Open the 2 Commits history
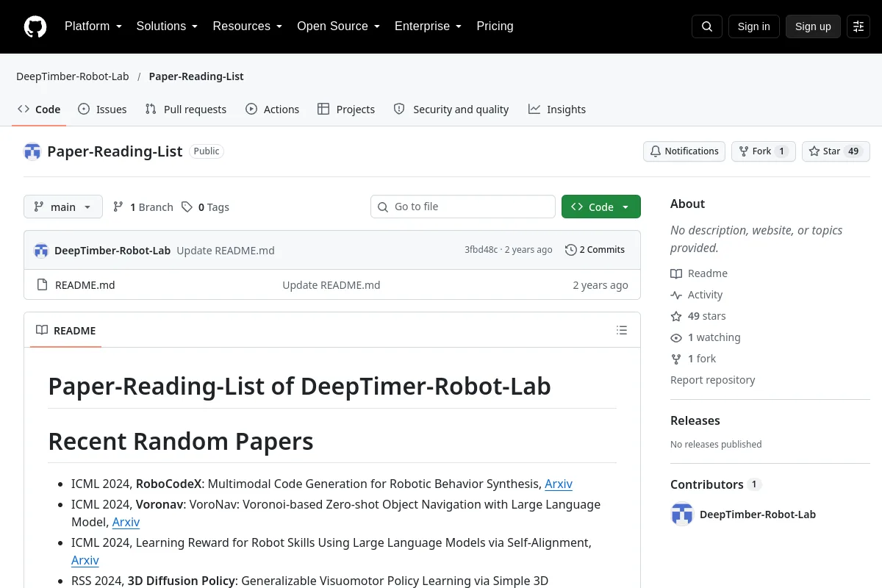 (595, 250)
